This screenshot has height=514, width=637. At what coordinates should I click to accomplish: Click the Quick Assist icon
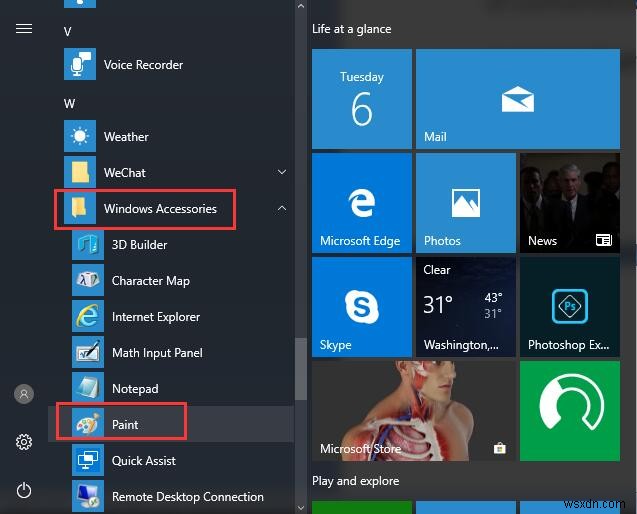[x=88, y=460]
